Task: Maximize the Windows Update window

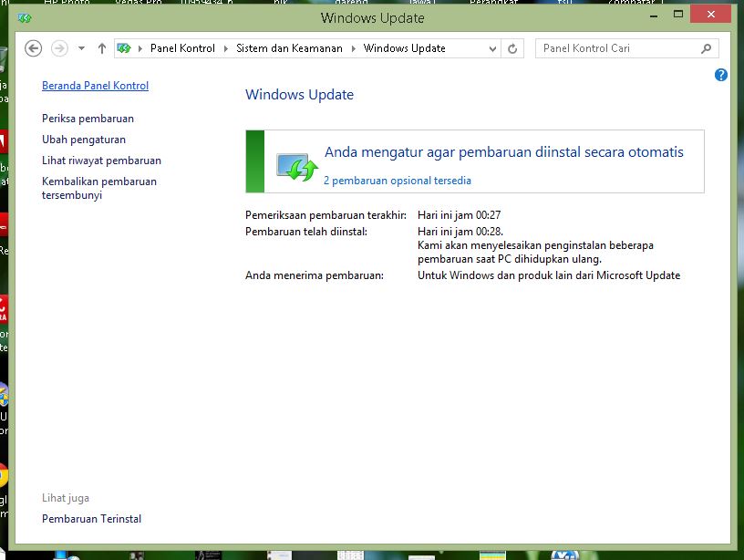Action: pos(678,15)
